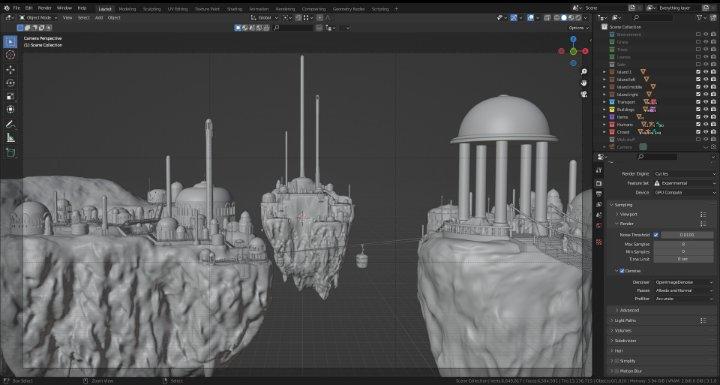Viewport: 720px width, 385px height.
Task: Select the Rotate tool
Action: 10,83
